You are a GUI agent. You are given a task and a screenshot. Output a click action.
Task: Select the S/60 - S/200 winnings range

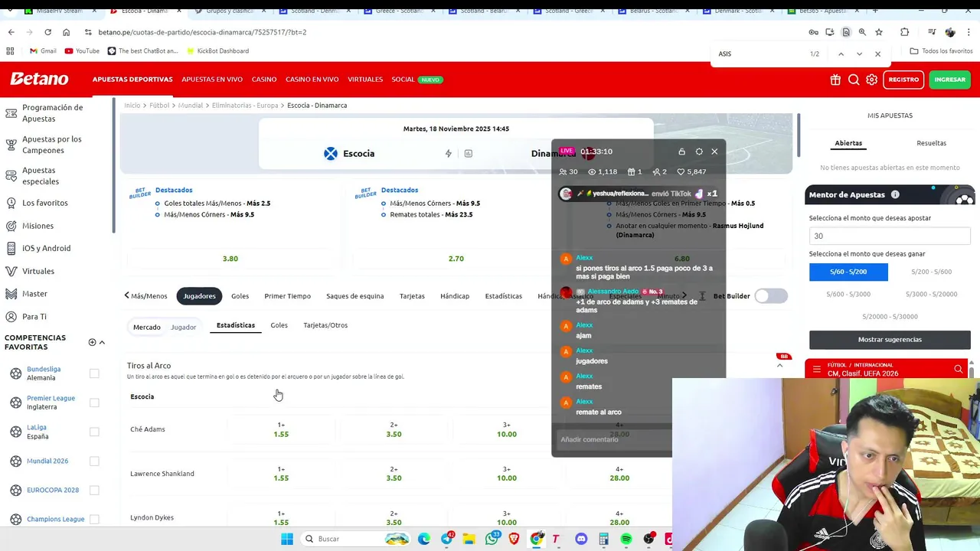click(848, 272)
